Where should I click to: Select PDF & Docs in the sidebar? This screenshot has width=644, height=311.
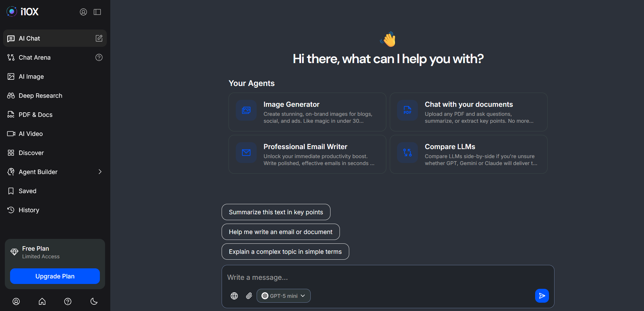pos(35,115)
